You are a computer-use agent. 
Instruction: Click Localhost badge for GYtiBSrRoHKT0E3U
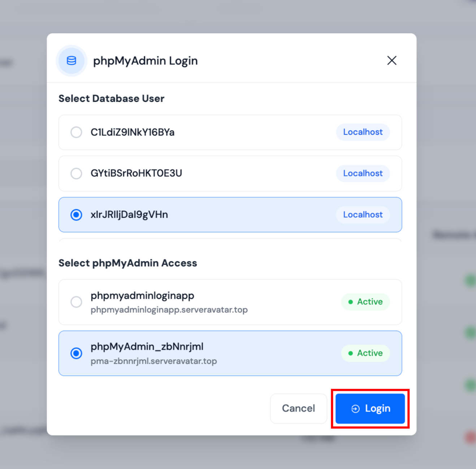(363, 173)
